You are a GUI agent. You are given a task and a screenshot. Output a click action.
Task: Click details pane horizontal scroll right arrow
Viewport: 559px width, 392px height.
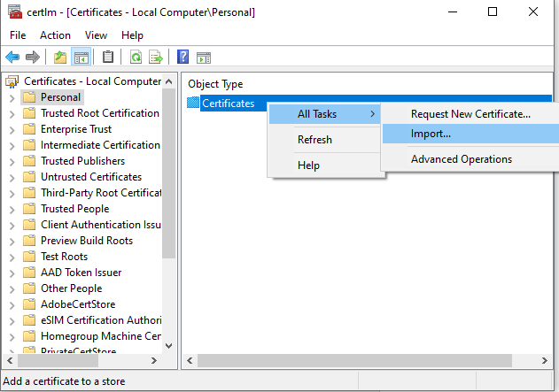(545, 361)
